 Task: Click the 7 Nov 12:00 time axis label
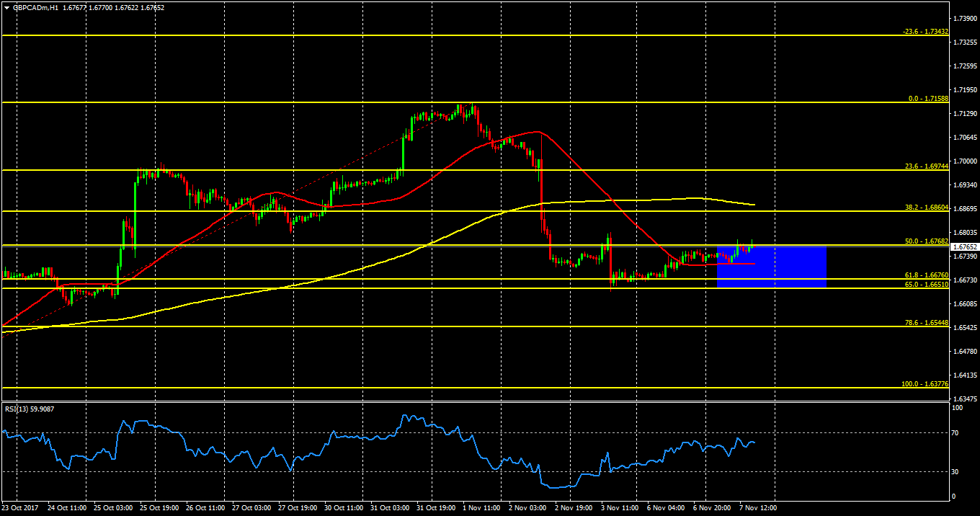click(x=755, y=507)
